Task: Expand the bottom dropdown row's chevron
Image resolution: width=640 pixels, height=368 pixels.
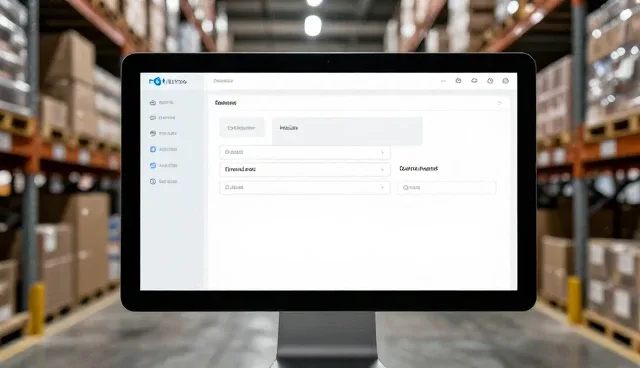Action: click(382, 187)
